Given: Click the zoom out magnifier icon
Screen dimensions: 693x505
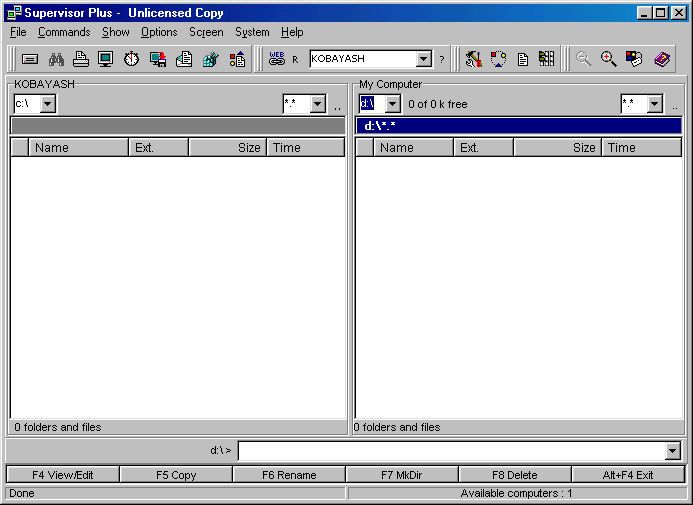Looking at the screenshot, I should pos(584,59).
